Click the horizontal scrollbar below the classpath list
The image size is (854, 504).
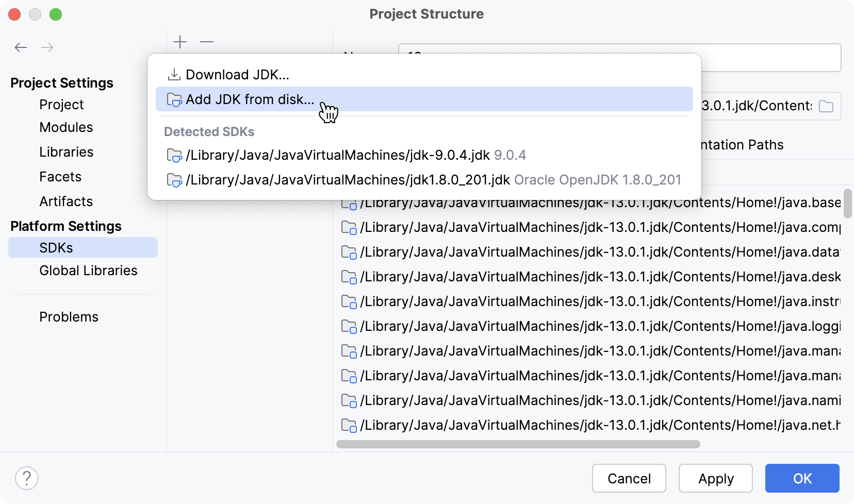[518, 444]
